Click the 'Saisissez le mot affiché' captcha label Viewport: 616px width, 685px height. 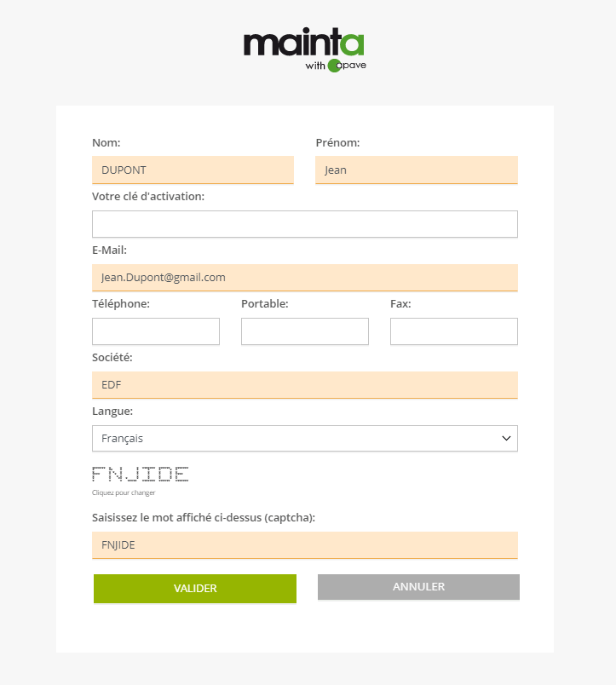[203, 518]
